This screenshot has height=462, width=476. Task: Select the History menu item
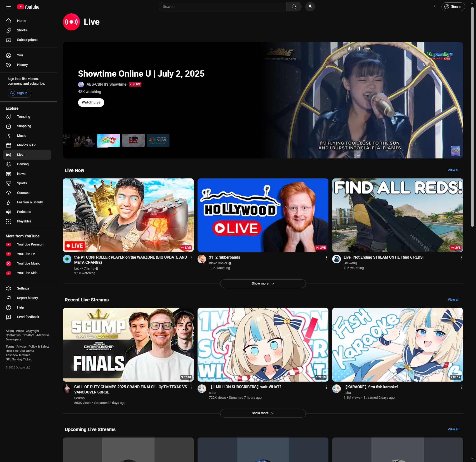pyautogui.click(x=22, y=65)
